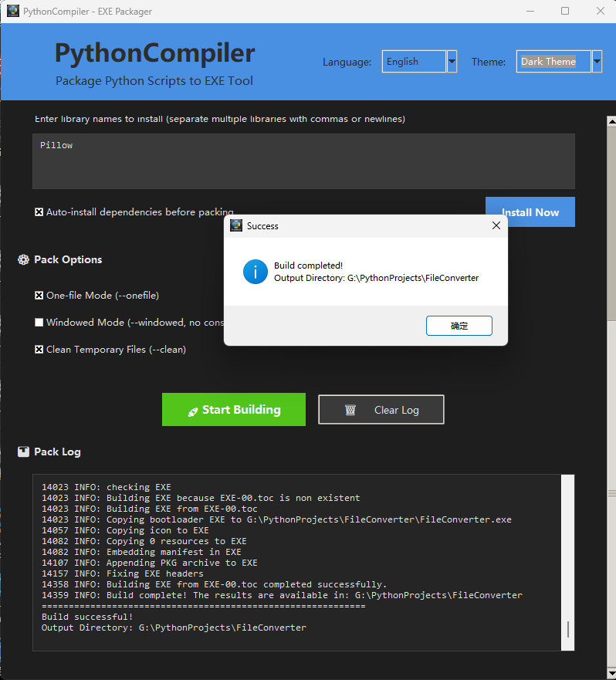Viewport: 616px width, 680px height.
Task: Close the Success dialog with its X
Action: [x=496, y=225]
